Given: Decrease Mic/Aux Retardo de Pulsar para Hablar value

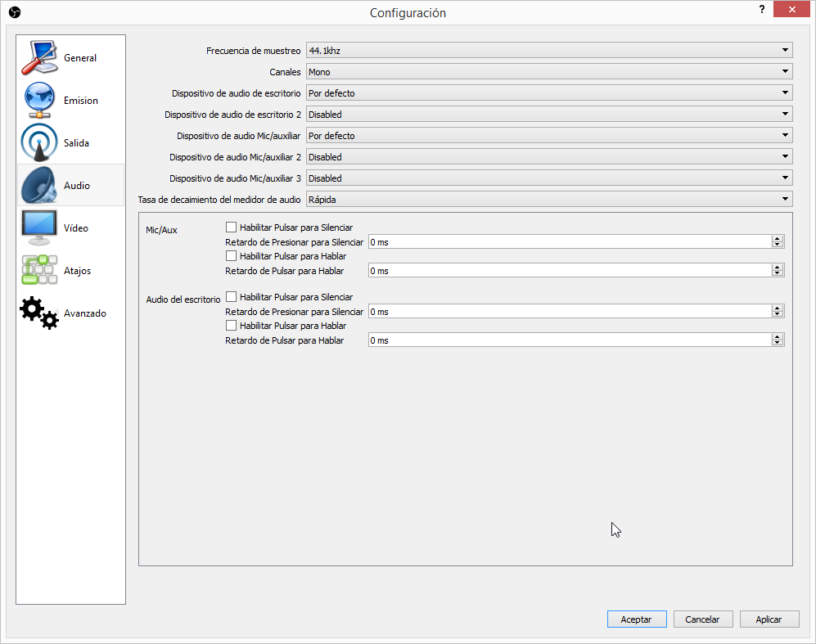Looking at the screenshot, I should pos(778,273).
